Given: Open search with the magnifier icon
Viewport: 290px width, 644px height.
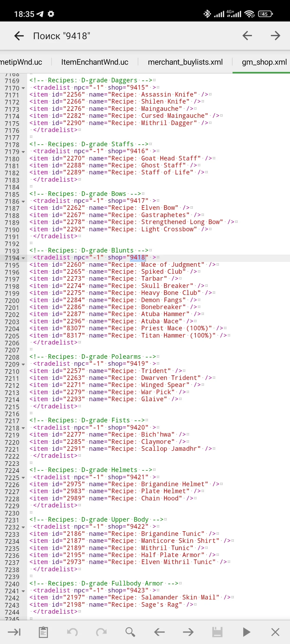Looking at the screenshot, I should (130, 632).
